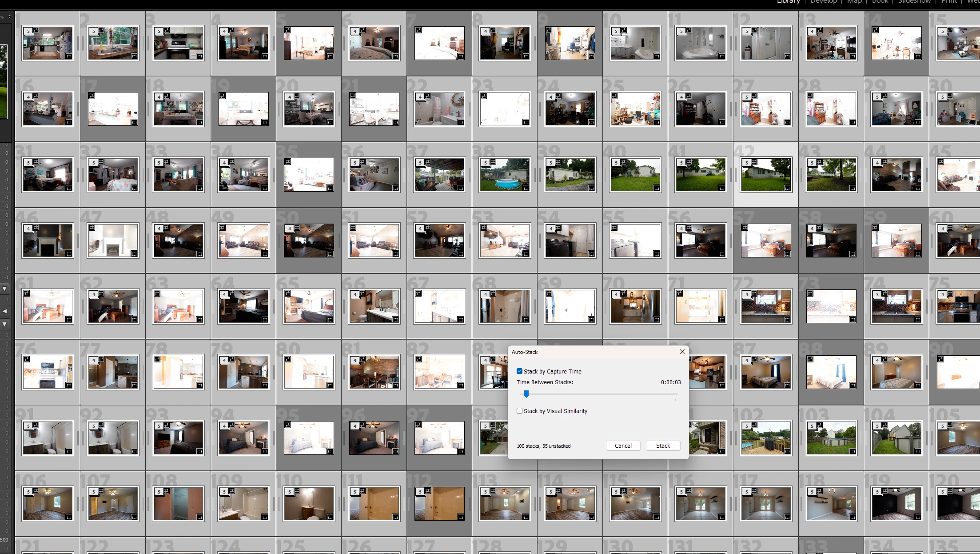The height and width of the screenshot is (554, 980).
Task: Select the photo 110 thumbnail
Action: click(309, 504)
